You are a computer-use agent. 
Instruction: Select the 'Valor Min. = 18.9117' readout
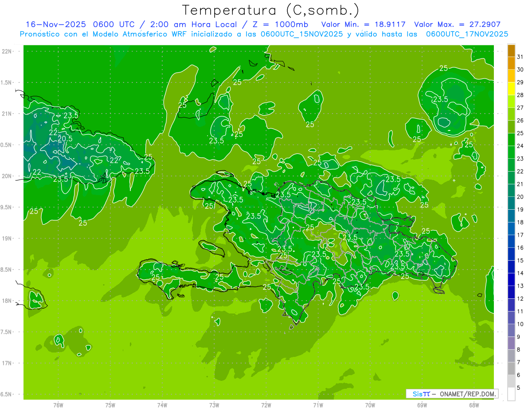[364, 24]
